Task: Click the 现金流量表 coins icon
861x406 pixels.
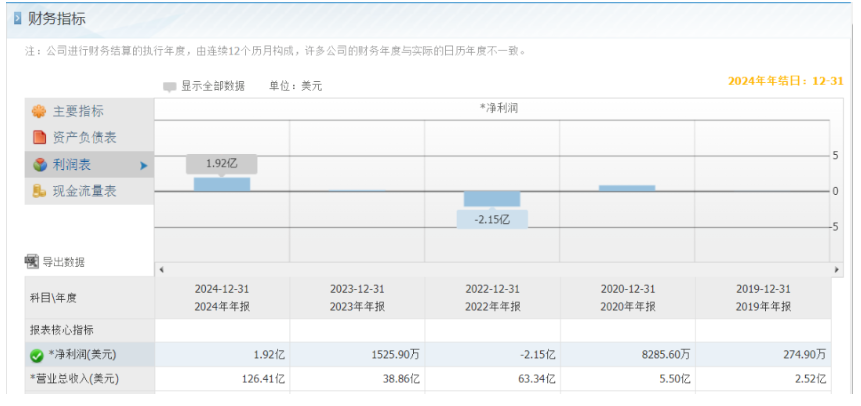Action: tap(39, 191)
